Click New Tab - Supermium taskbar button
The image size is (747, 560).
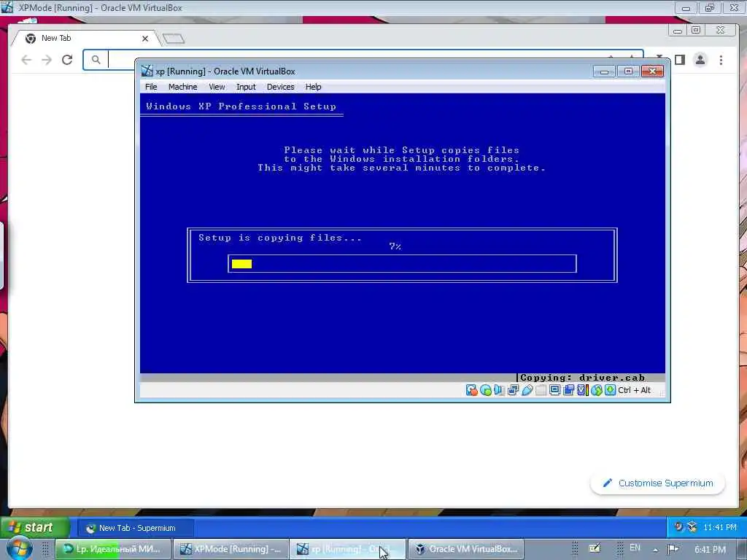click(136, 528)
